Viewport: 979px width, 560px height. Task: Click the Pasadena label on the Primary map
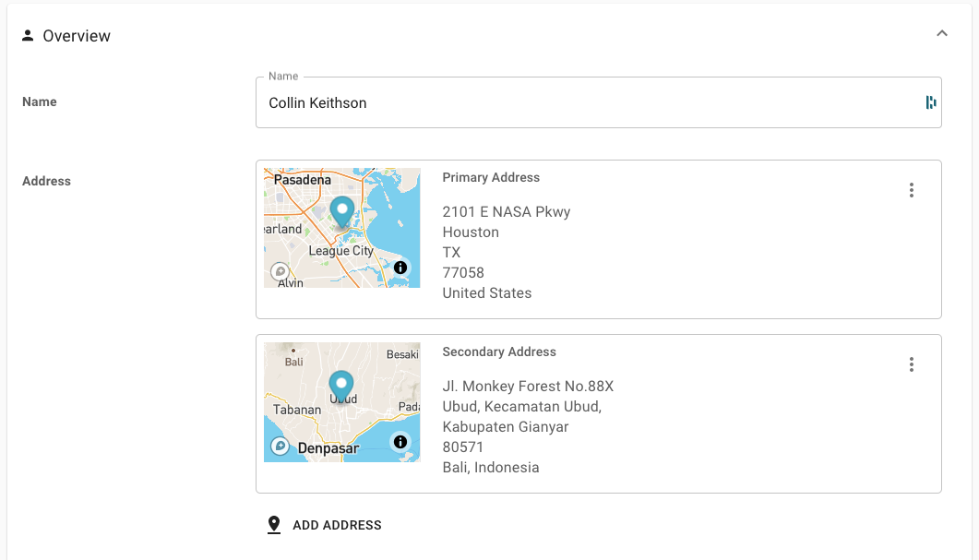point(303,180)
